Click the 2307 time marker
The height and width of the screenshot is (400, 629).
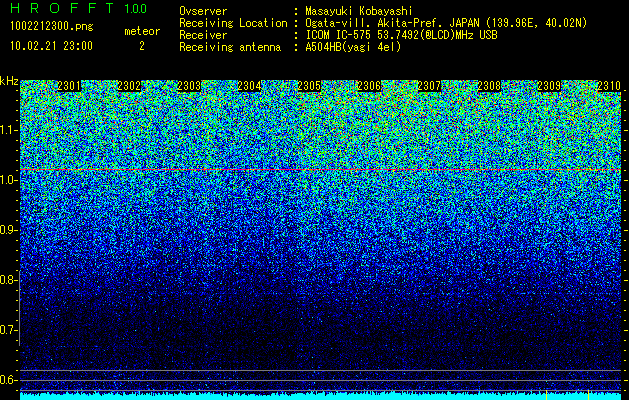click(x=429, y=86)
